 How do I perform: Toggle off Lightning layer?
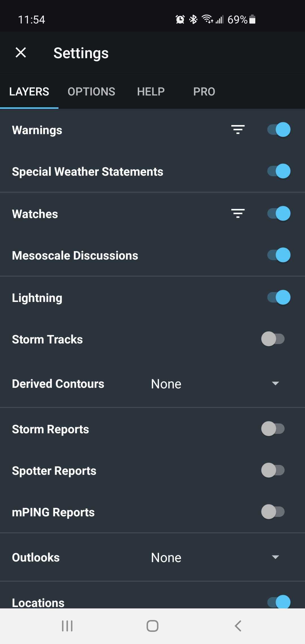(279, 297)
